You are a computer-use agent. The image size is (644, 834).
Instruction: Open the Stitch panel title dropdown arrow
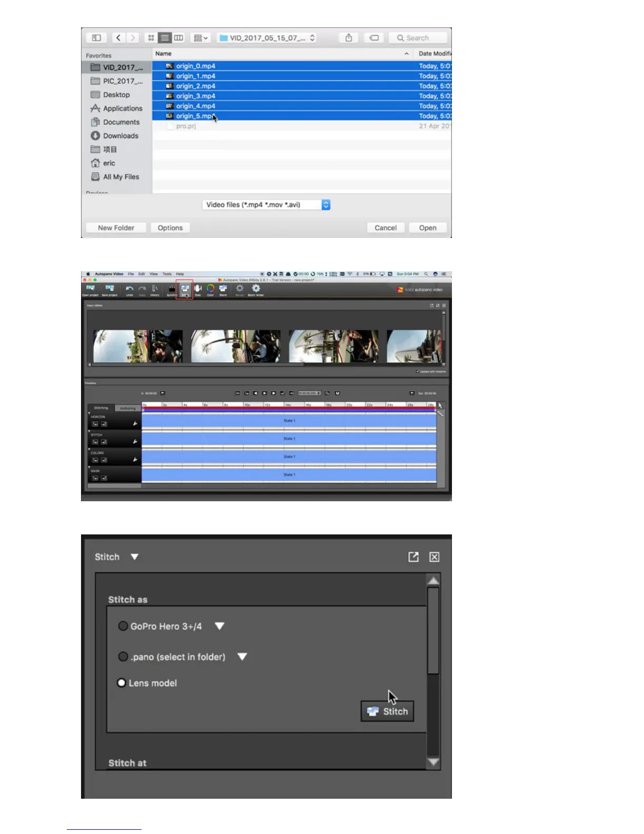click(135, 557)
